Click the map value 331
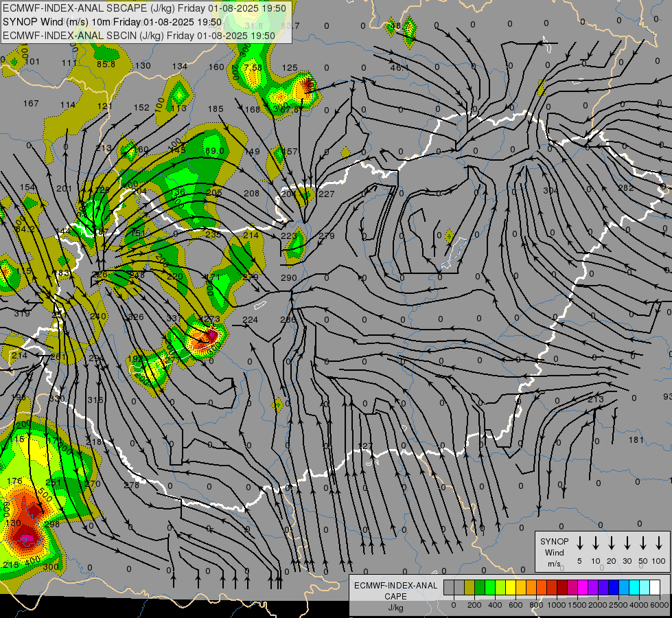This screenshot has height=618, width=672. tap(174, 318)
